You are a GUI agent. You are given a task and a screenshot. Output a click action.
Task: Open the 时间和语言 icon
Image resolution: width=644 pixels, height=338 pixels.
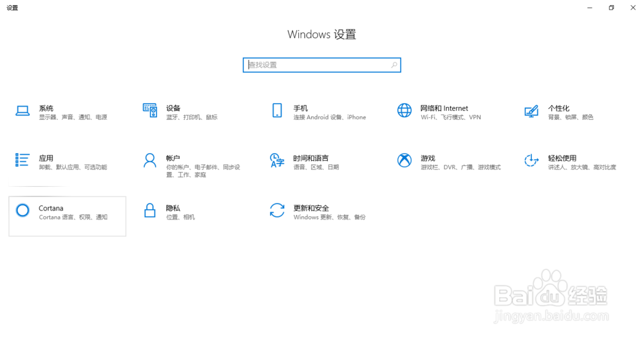coord(277,160)
